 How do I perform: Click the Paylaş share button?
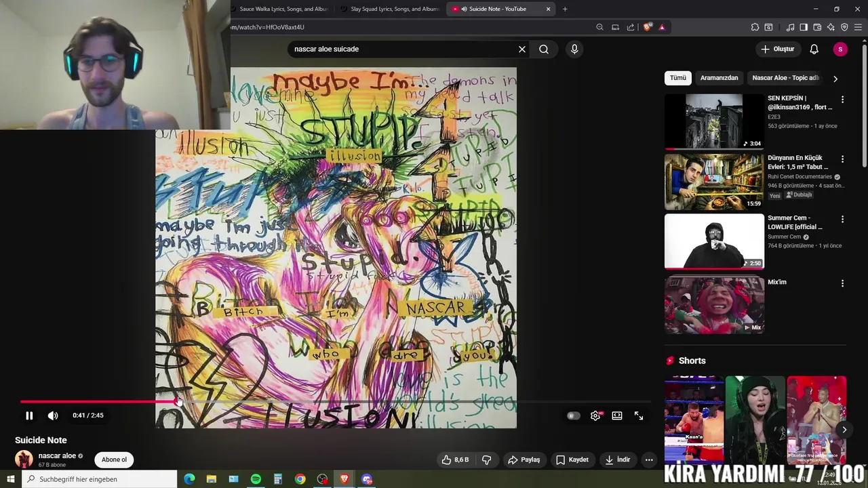(x=524, y=460)
